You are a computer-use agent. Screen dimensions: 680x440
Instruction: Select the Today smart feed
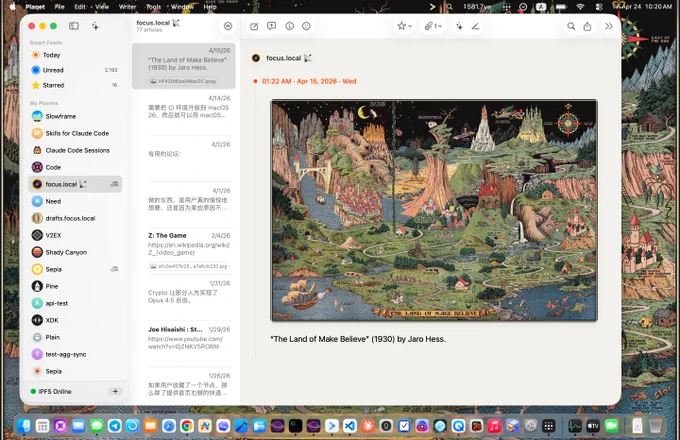pyautogui.click(x=75, y=55)
